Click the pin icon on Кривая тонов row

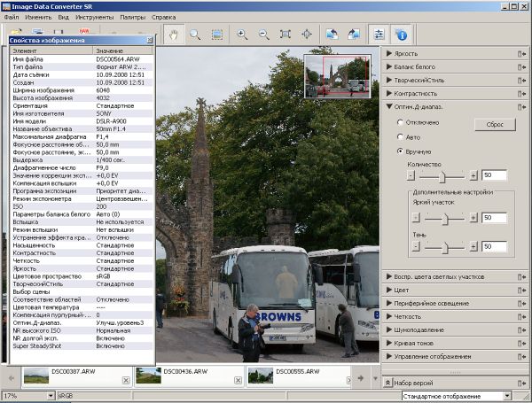(522, 344)
